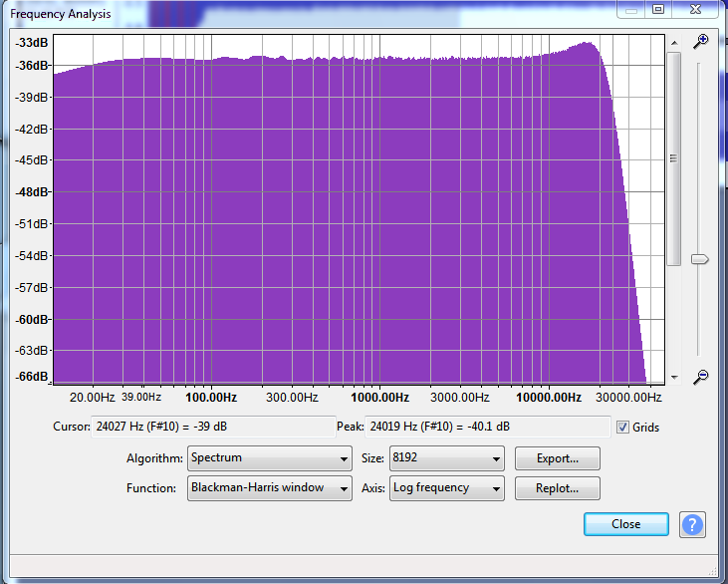This screenshot has width=728, height=584.
Task: Minimize the Frequency Analysis window
Action: pyautogui.click(x=631, y=9)
